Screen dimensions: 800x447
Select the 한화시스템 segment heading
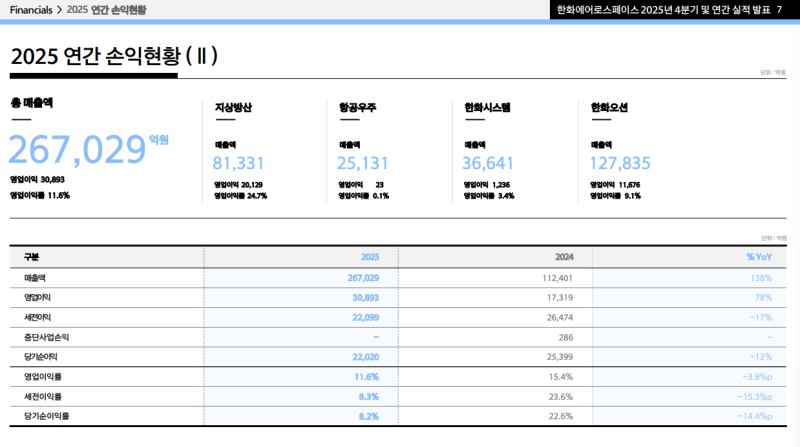[487, 107]
